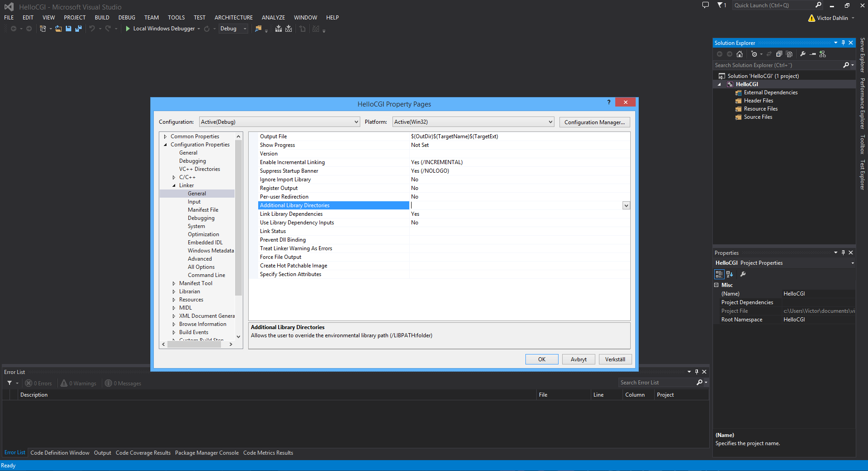
Task: Expand Common Properties tree node
Action: click(165, 136)
